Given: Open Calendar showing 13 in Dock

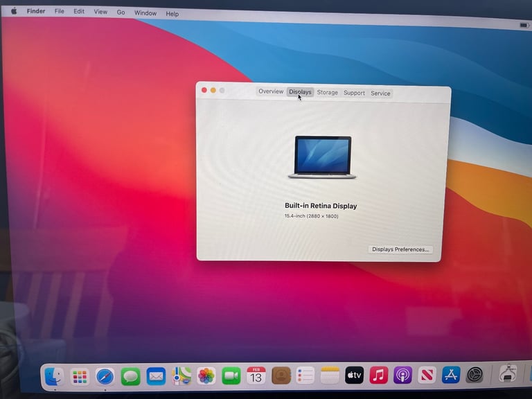Looking at the screenshot, I should point(256,375).
